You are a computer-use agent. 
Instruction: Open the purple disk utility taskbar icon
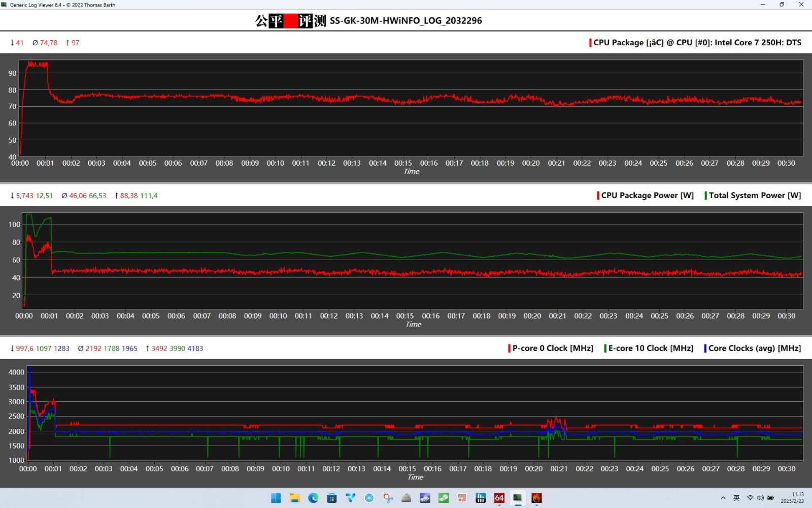tap(425, 498)
